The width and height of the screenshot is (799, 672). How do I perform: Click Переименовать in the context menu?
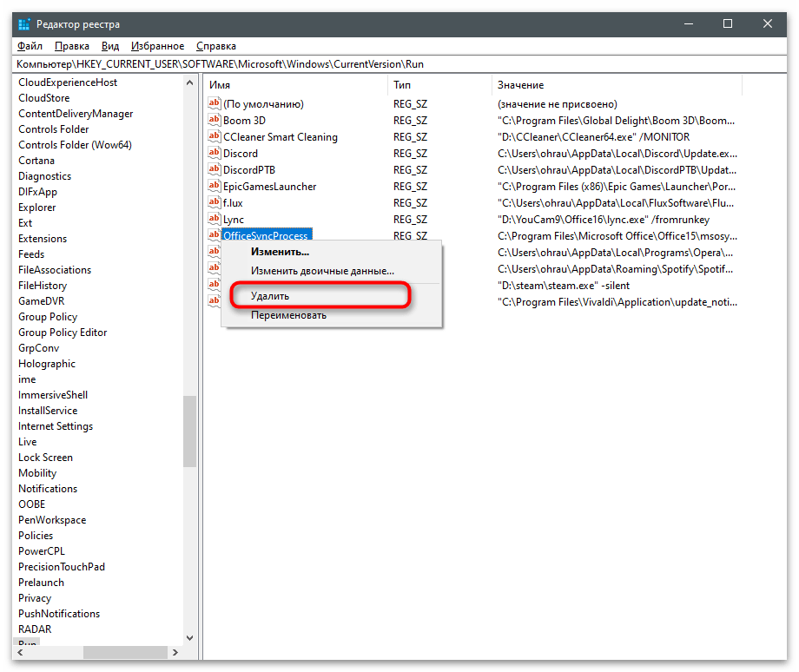pos(288,315)
